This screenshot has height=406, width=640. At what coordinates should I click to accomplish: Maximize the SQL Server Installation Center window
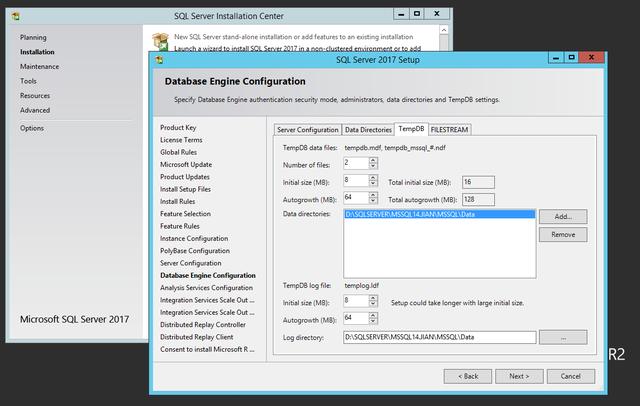tap(417, 14)
